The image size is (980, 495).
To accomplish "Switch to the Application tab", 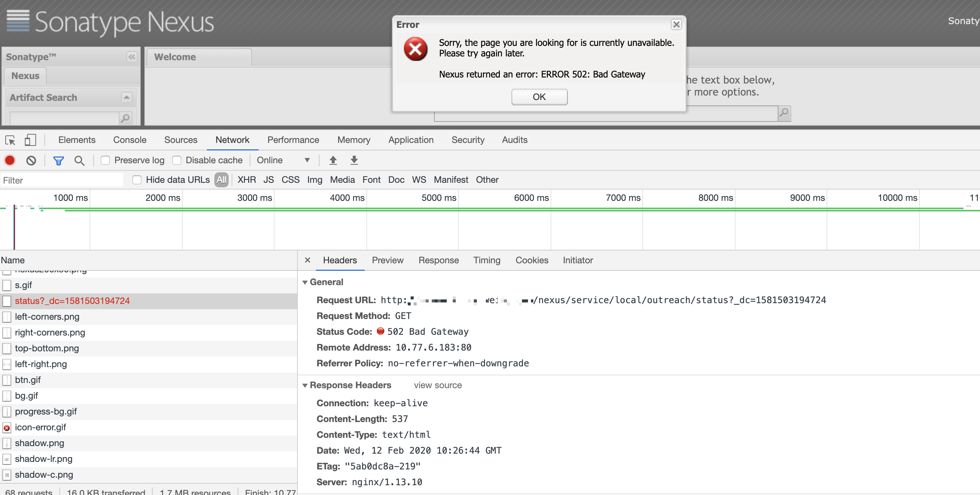I will (x=411, y=140).
